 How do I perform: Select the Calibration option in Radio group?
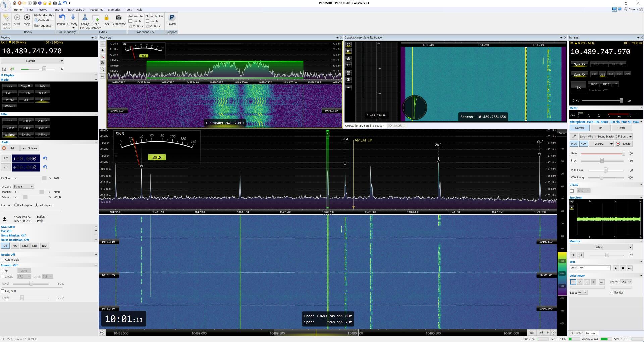(44, 20)
